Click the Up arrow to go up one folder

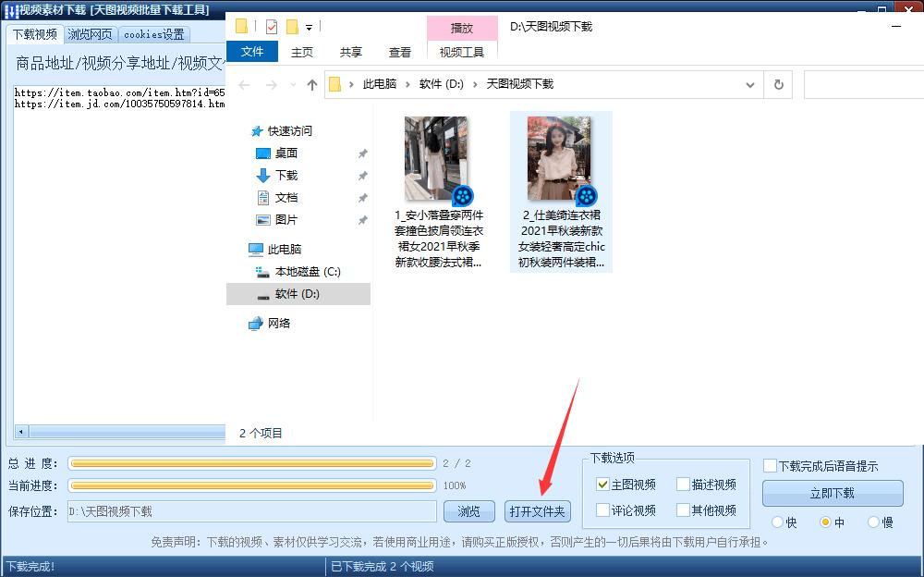[311, 84]
